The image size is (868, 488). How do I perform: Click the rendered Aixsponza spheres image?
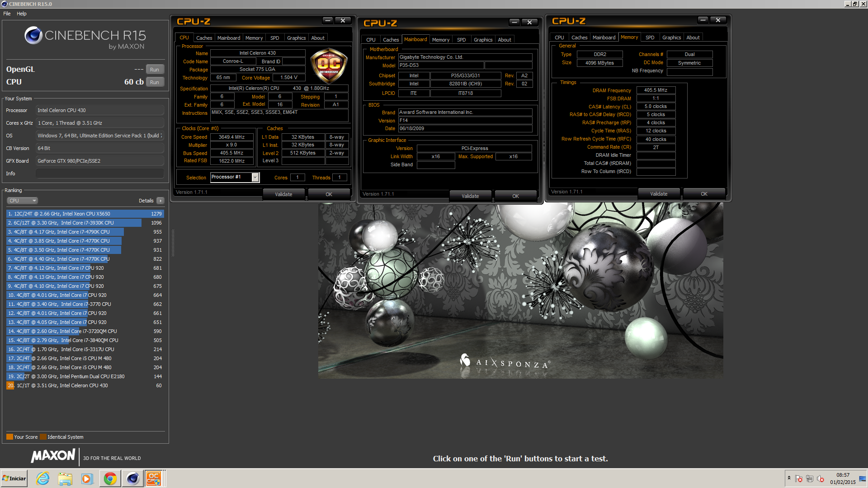[x=520, y=291]
